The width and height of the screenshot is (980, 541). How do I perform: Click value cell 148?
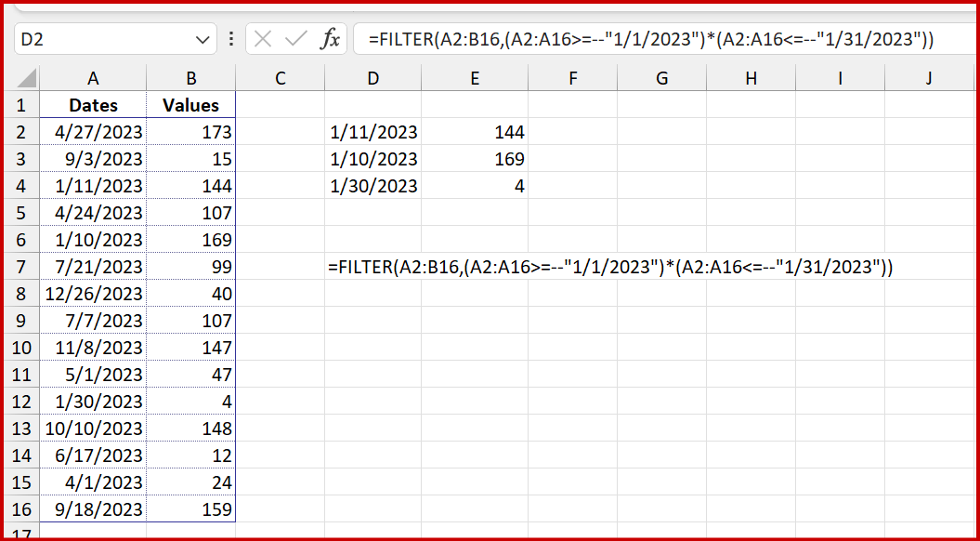pyautogui.click(x=191, y=428)
